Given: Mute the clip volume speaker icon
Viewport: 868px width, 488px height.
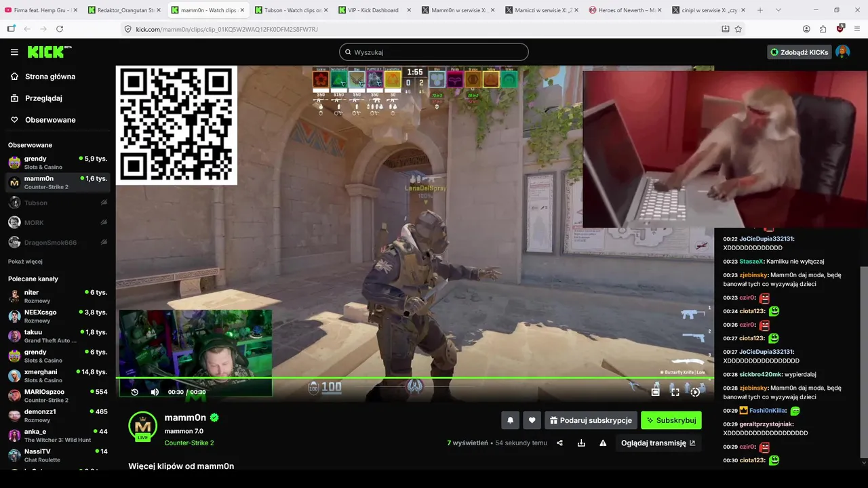Looking at the screenshot, I should pyautogui.click(x=155, y=392).
